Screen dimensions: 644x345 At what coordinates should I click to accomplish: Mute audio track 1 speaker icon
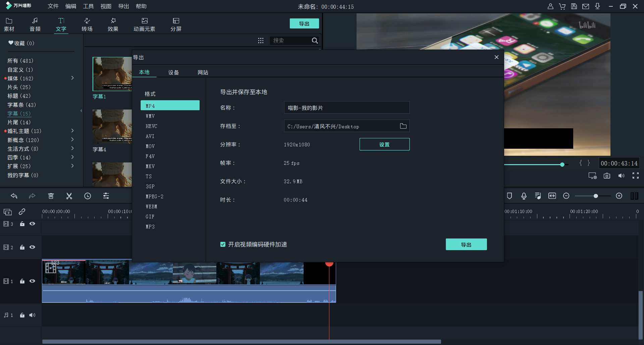[32, 315]
